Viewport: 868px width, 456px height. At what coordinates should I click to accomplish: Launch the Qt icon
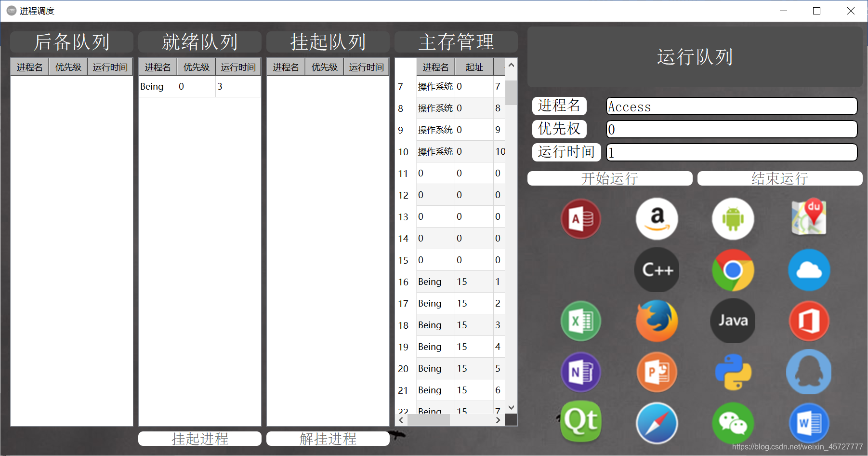[x=581, y=422]
